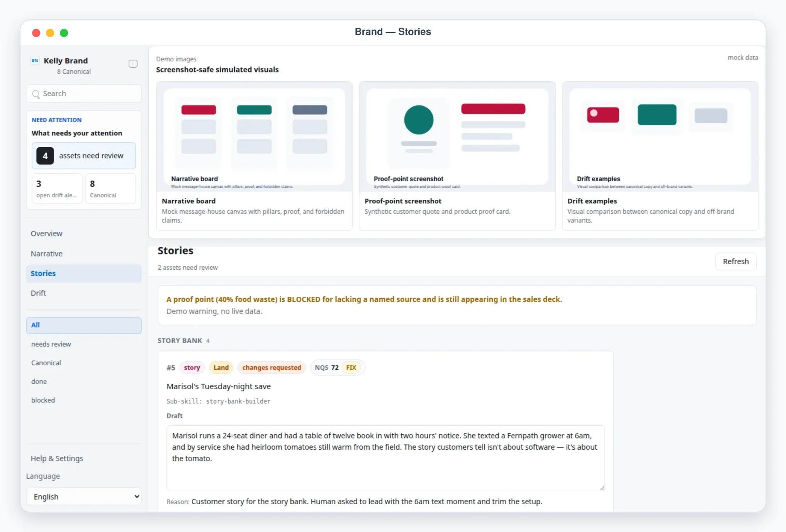The image size is (786, 532).
Task: Open the English language dropdown
Action: pyautogui.click(x=84, y=497)
